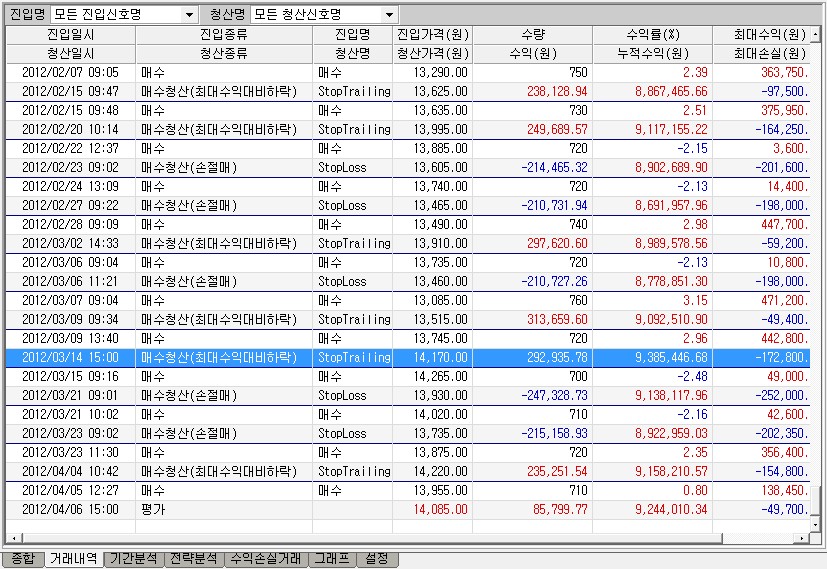Click the 수익률(%) column header
The height and width of the screenshot is (569, 827).
[x=652, y=35]
